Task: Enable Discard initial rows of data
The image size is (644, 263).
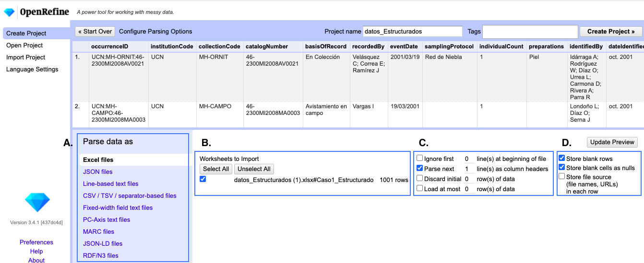Action: (420, 178)
